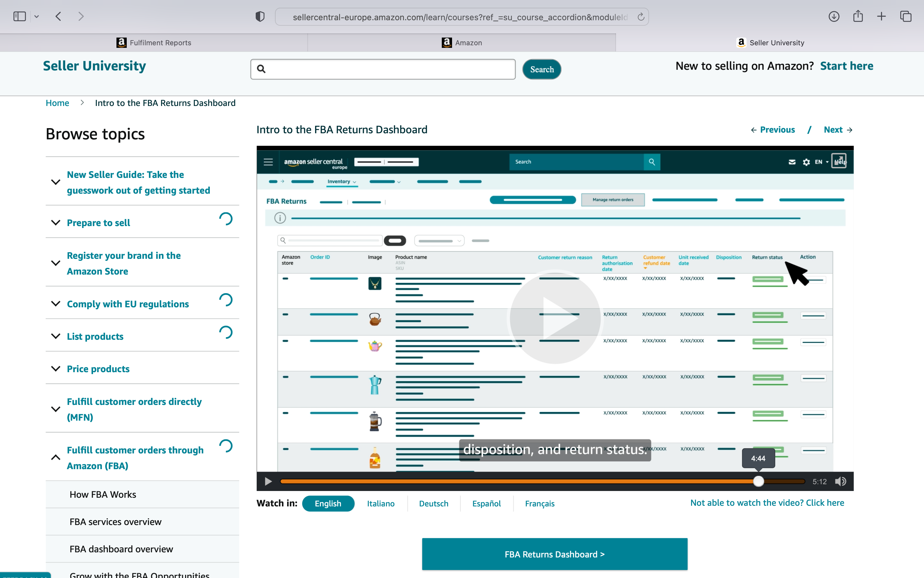Click the Share icon in the toolbar

click(x=858, y=16)
